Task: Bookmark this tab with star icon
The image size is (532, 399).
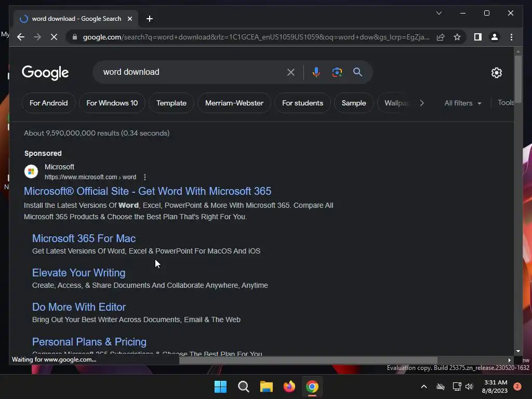Action: [x=457, y=37]
